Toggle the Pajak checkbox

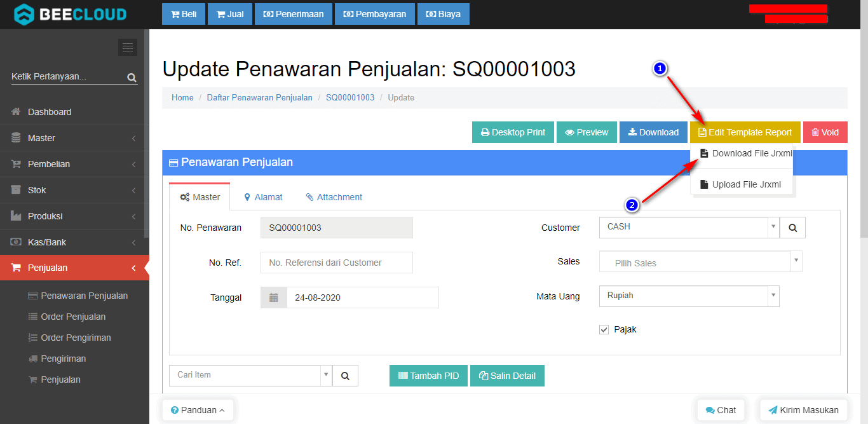pos(604,329)
